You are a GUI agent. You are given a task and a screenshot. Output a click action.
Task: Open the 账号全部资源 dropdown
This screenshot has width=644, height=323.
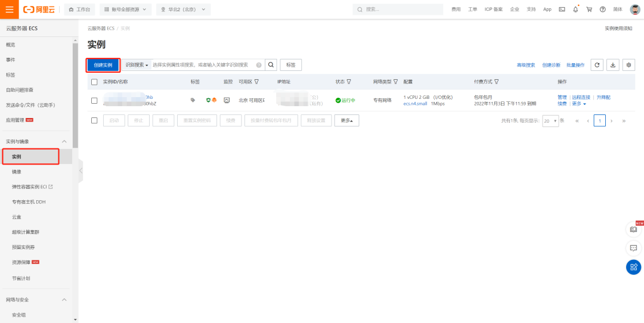click(125, 10)
